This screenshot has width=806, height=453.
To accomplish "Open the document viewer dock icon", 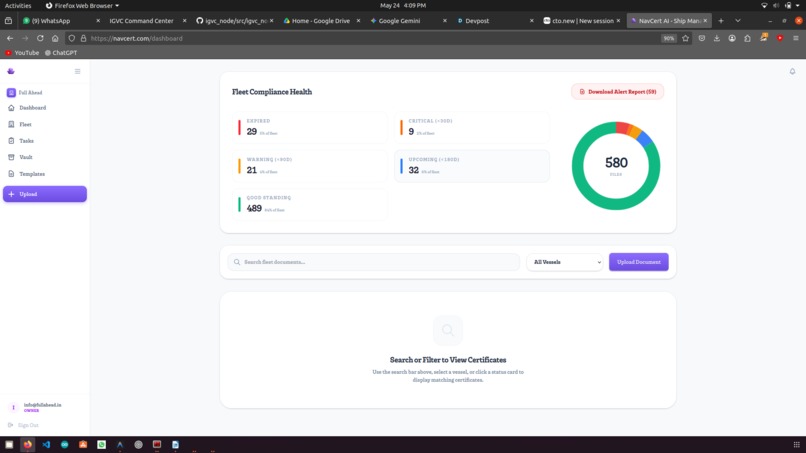I will [176, 444].
